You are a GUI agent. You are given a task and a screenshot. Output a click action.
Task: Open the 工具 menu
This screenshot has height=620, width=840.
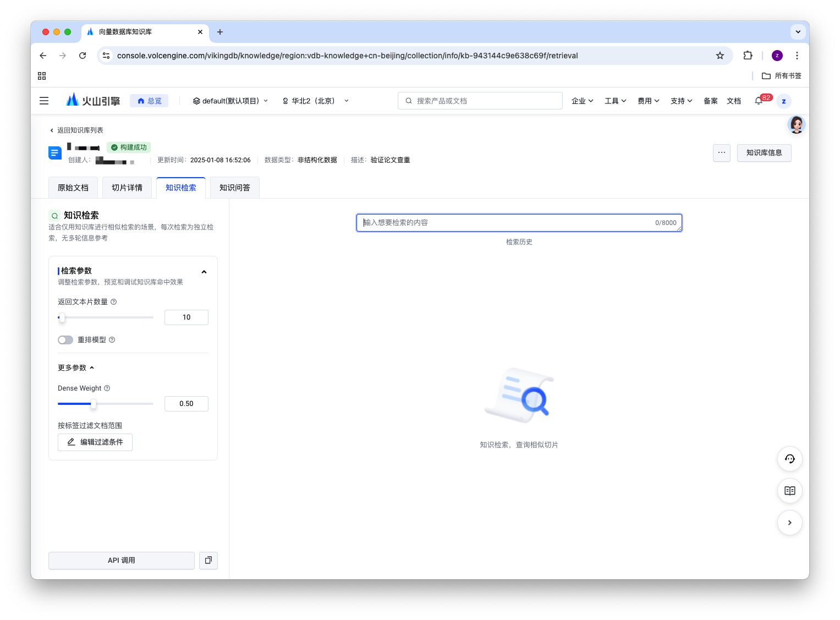616,101
